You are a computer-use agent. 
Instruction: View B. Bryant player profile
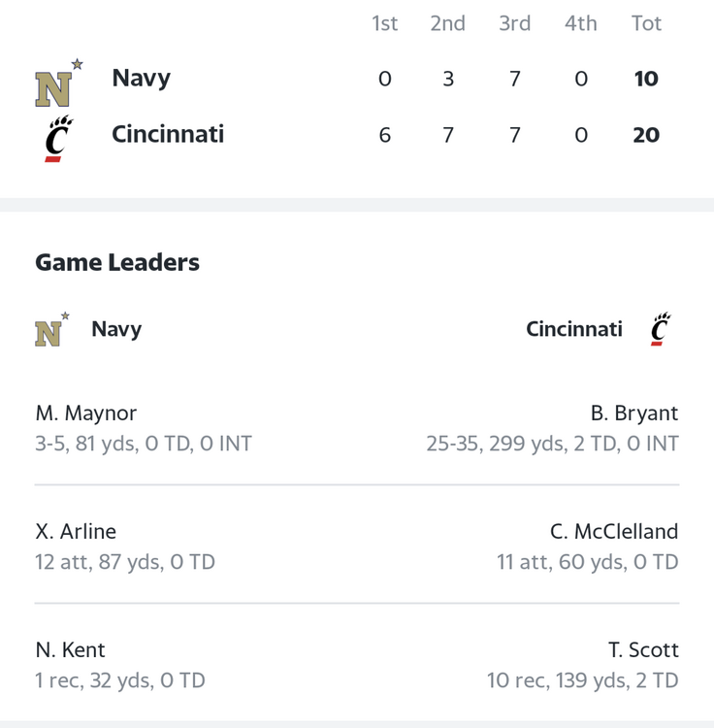tap(634, 413)
